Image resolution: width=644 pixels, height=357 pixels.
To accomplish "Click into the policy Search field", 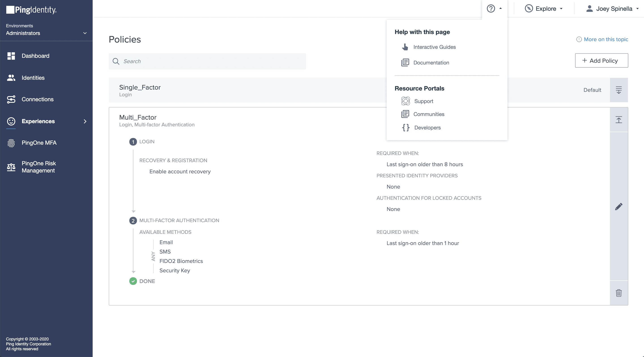I will (207, 61).
